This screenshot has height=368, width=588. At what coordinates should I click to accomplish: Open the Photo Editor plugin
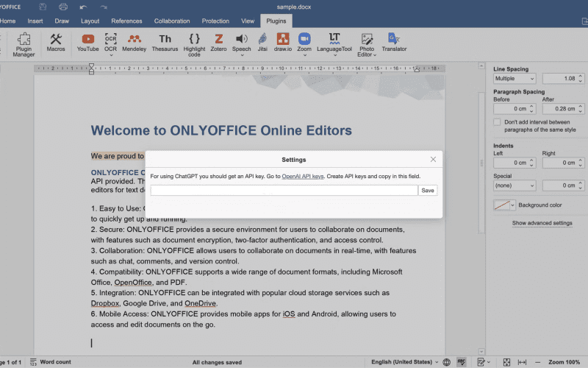[367, 44]
